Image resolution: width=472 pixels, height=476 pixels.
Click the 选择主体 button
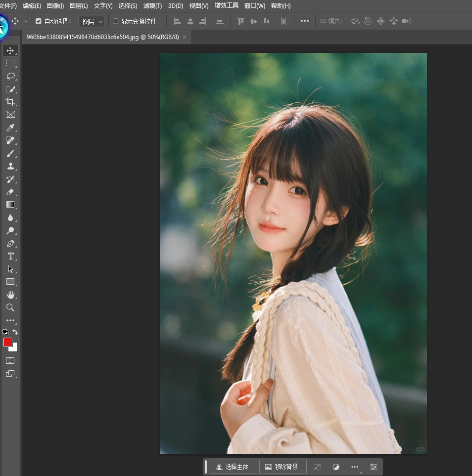click(x=233, y=467)
